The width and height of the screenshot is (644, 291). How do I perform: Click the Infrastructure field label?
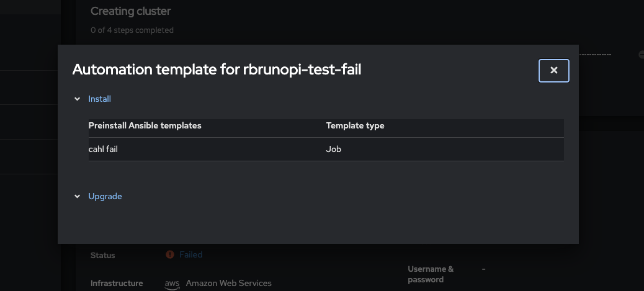pos(117,283)
